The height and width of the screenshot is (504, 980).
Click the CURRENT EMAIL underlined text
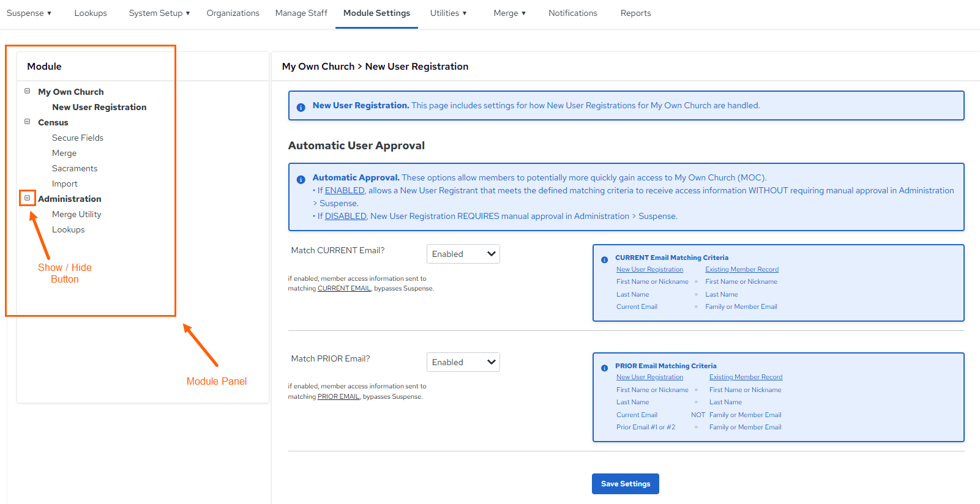pos(344,288)
